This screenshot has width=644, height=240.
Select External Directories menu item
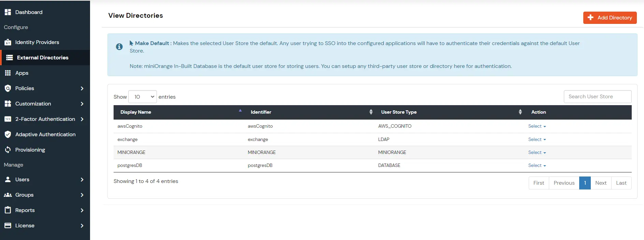point(45,58)
